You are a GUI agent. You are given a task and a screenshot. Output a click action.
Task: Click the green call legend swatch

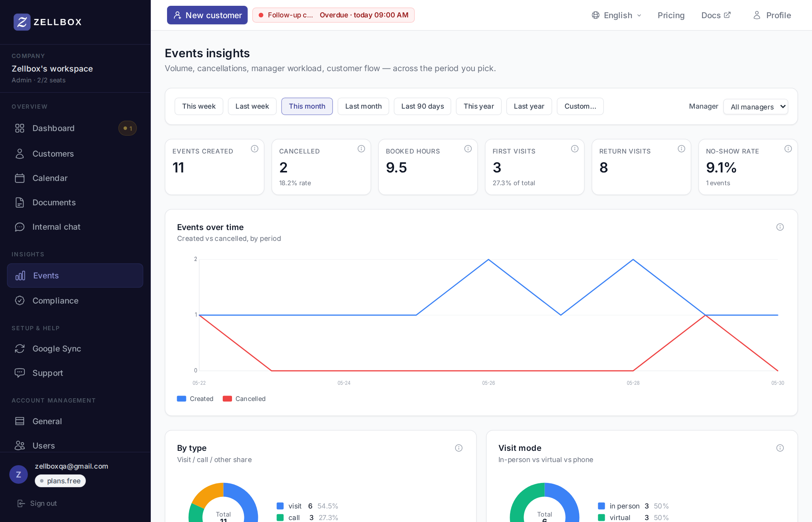click(x=280, y=518)
